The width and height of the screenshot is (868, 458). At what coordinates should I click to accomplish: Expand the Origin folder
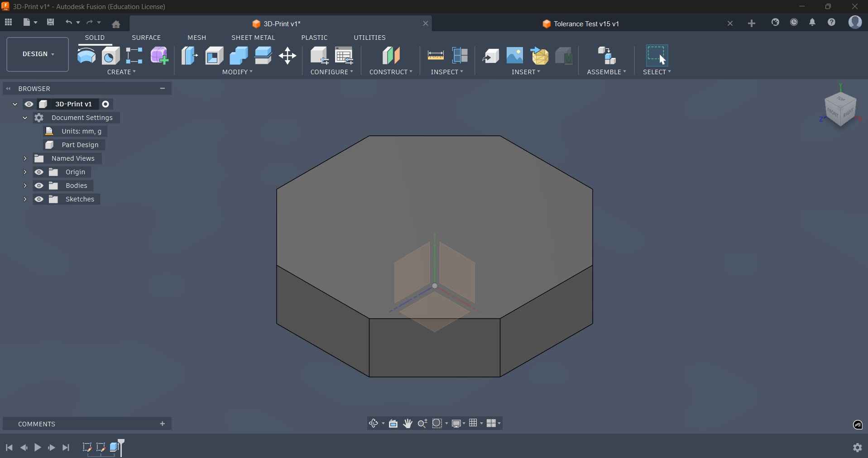25,172
